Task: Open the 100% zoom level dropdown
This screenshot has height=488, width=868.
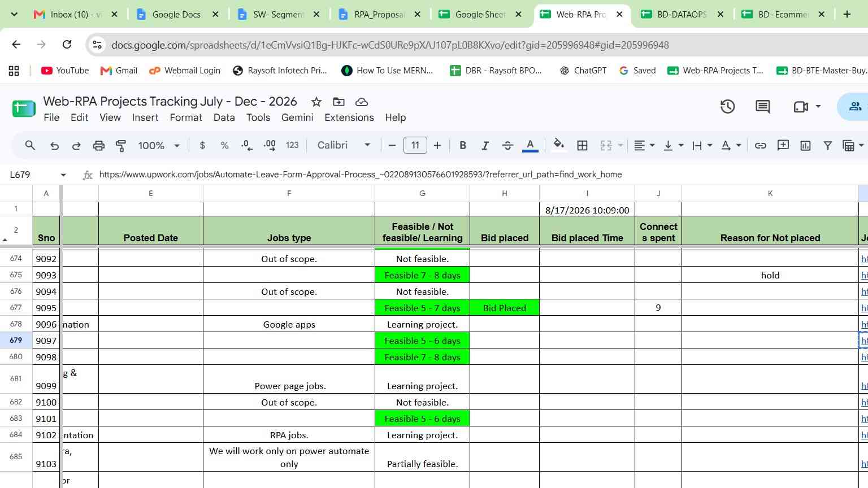Action: click(159, 145)
